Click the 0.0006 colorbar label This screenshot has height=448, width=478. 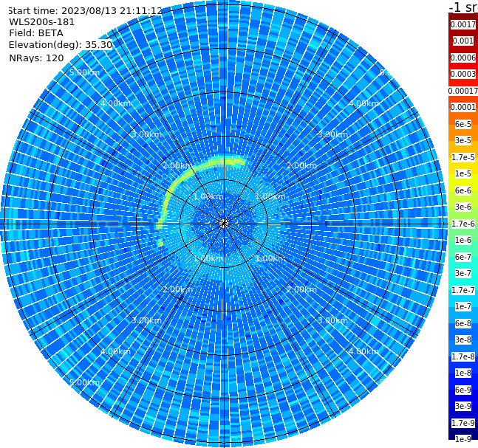click(463, 58)
